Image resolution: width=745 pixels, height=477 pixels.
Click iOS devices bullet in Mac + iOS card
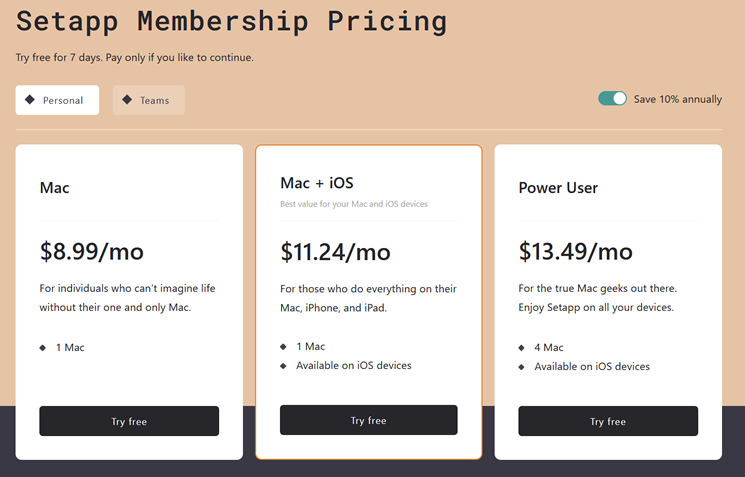point(284,366)
